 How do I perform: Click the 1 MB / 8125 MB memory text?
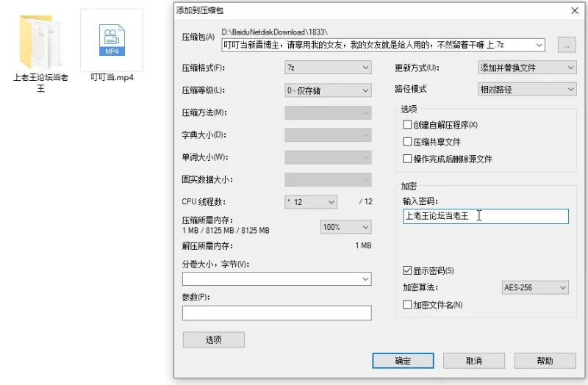point(226,231)
